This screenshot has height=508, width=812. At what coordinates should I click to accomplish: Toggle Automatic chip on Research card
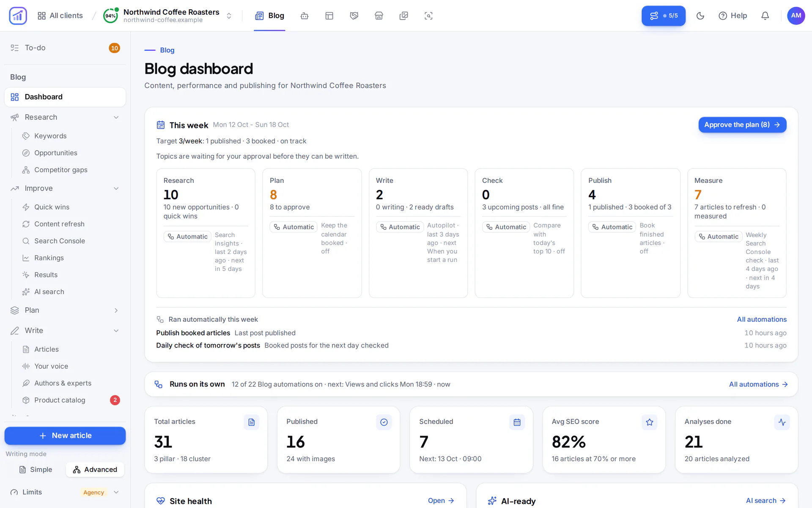(x=188, y=237)
